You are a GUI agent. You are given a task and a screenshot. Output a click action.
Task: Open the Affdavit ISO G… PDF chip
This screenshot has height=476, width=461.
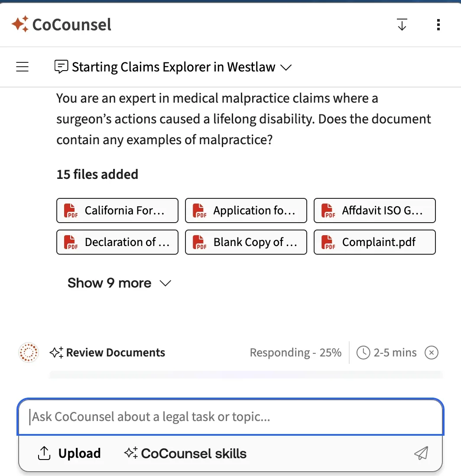(x=374, y=210)
